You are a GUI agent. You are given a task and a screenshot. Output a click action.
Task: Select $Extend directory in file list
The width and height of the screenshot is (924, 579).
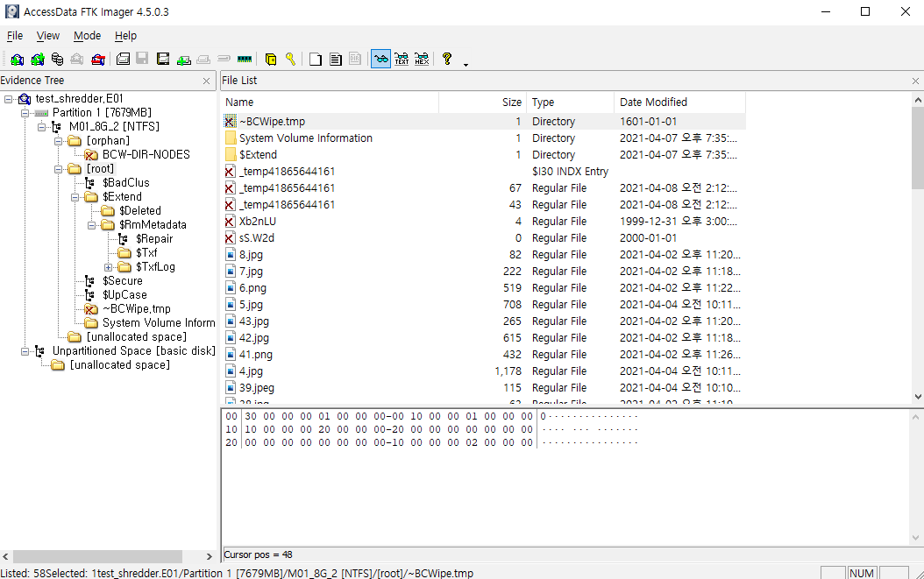coord(483,155)
